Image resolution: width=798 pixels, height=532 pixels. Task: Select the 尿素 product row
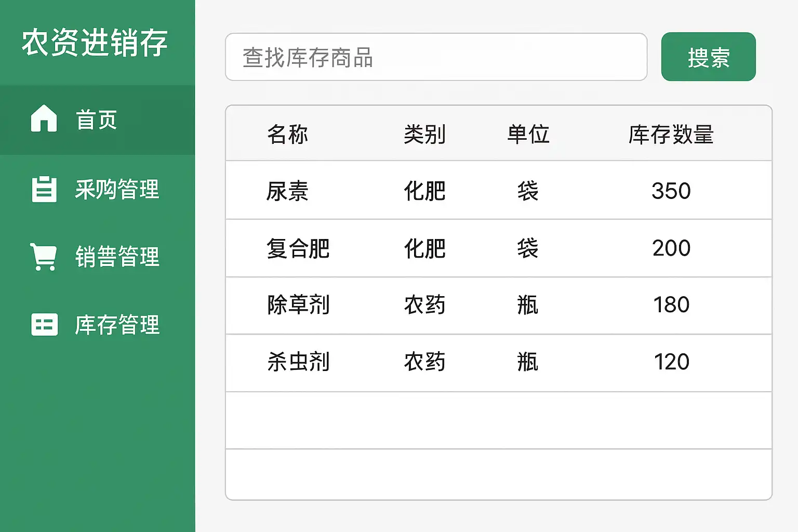pyautogui.click(x=287, y=191)
